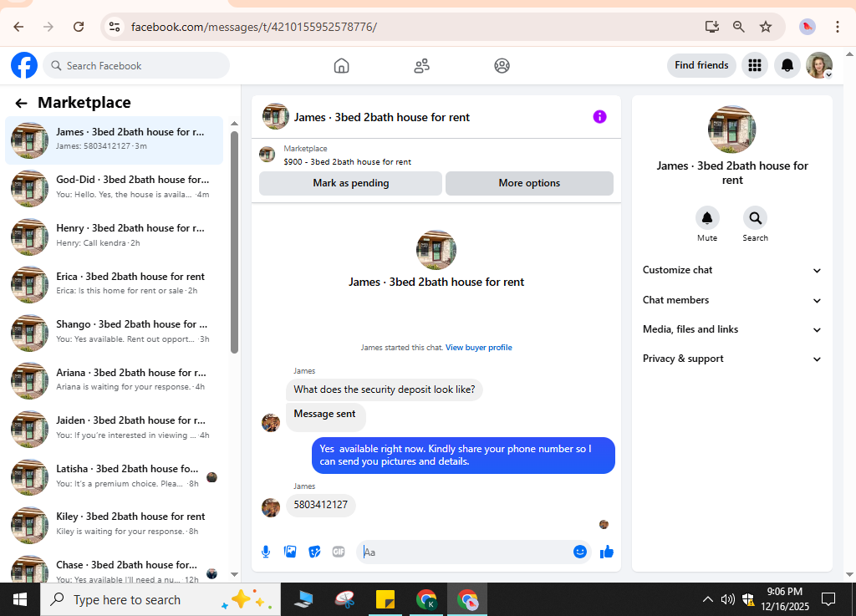Open Sticky Notes in taskbar
856x616 pixels.
click(x=385, y=599)
